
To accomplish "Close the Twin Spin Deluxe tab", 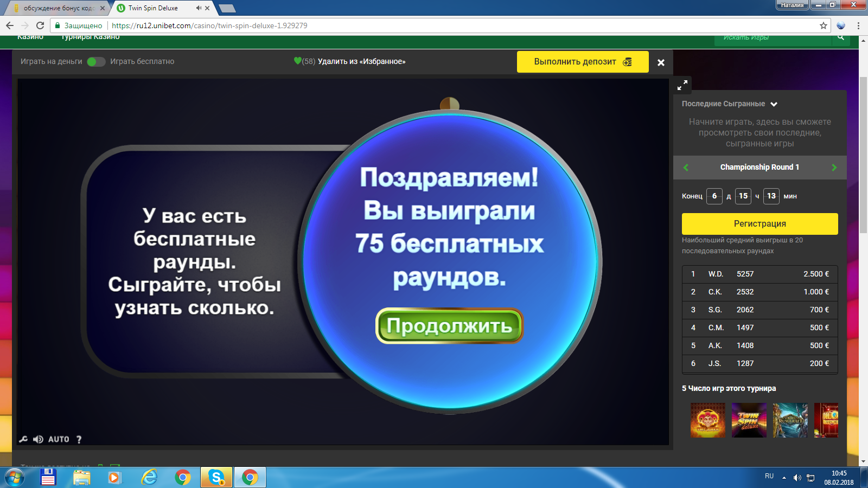I will tap(207, 8).
